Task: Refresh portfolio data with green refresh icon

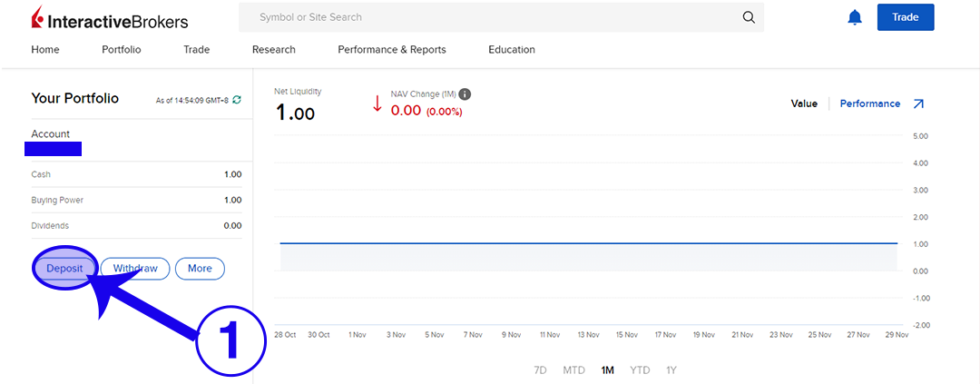Action: tap(237, 100)
